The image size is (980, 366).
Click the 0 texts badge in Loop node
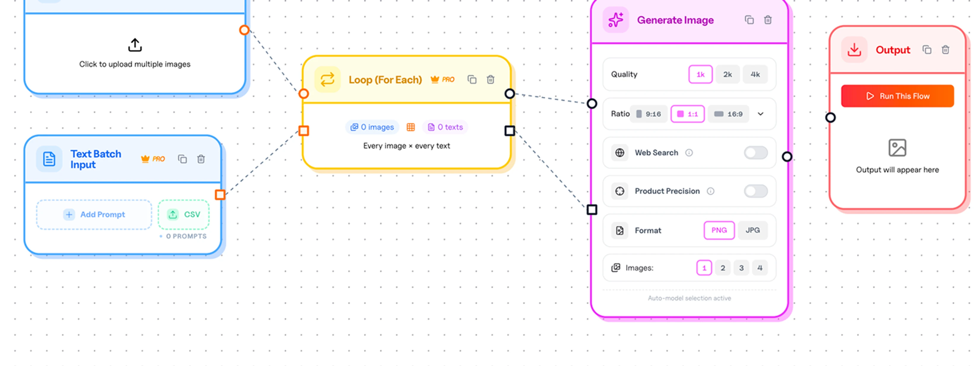pyautogui.click(x=445, y=127)
